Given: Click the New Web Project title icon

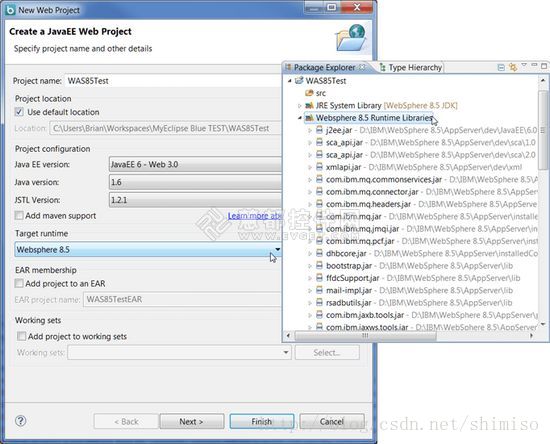Looking at the screenshot, I should (10, 10).
